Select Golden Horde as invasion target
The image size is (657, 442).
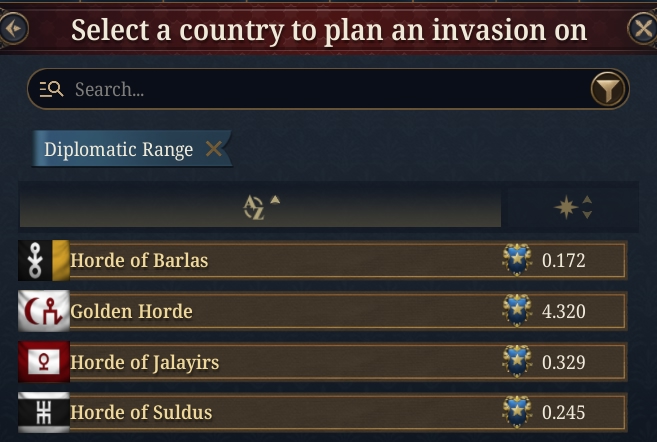(x=322, y=311)
